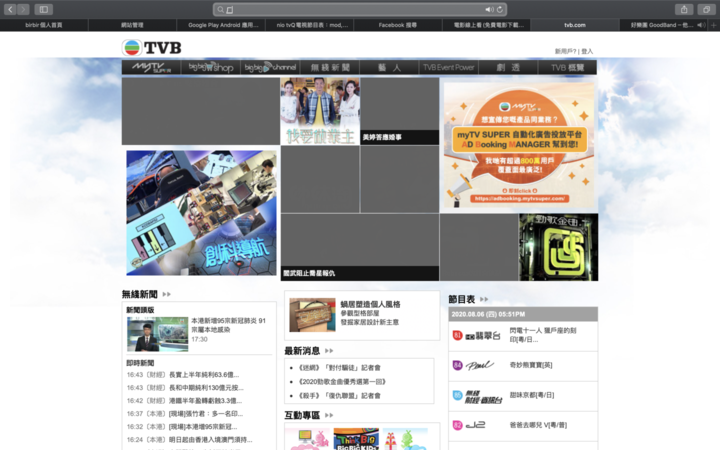Expand 無綫新聞 section arrows
720x450 pixels.
pyautogui.click(x=167, y=294)
